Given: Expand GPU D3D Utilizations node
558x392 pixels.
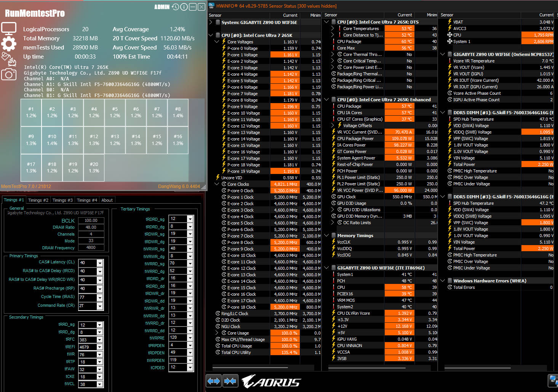Looking at the screenshot, I should point(333,210).
